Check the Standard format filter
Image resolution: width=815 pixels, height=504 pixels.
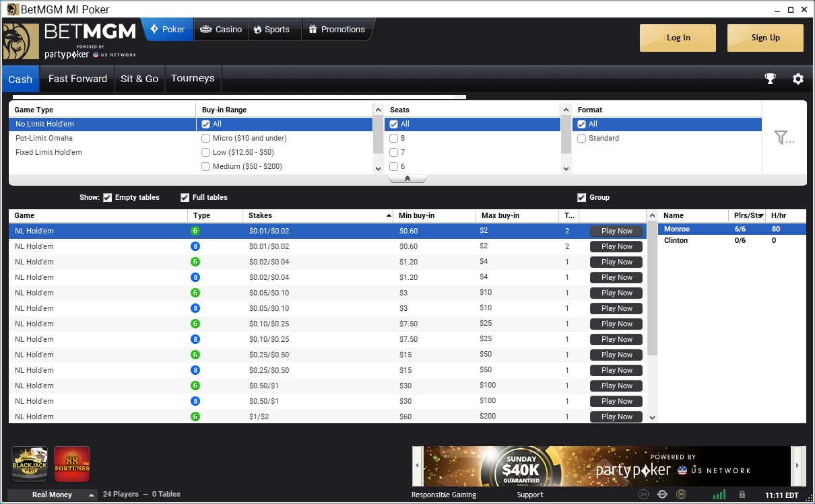[x=582, y=138]
